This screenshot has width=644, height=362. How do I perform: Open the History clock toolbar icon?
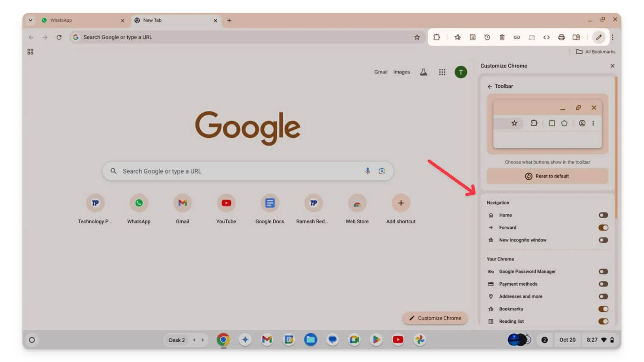487,37
